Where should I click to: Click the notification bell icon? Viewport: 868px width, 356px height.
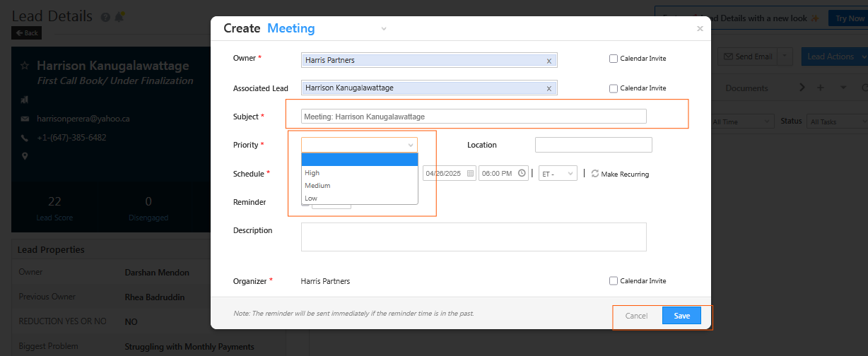pos(119,17)
